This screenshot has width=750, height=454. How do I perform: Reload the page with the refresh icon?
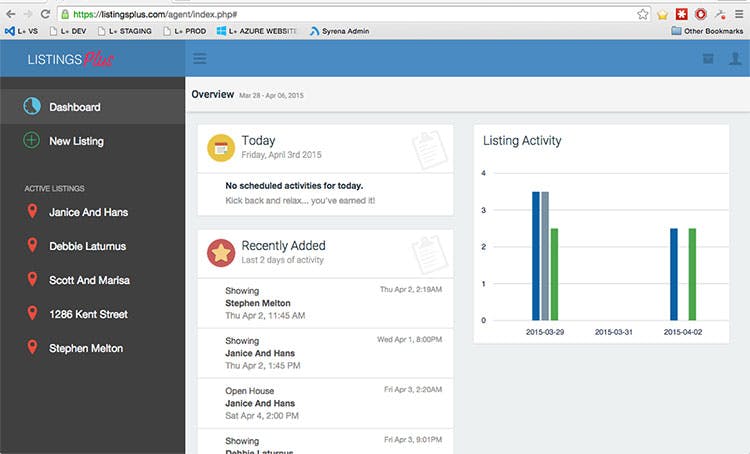coord(45,14)
